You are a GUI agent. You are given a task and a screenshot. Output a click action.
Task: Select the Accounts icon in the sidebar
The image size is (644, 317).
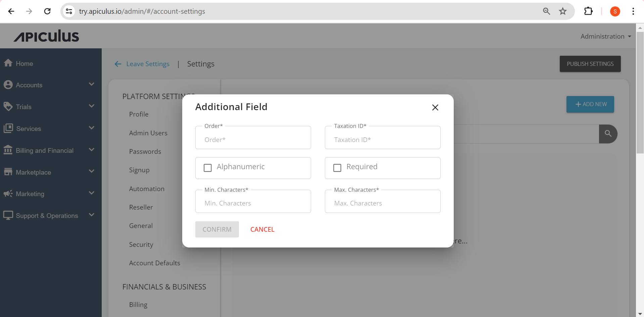[8, 85]
